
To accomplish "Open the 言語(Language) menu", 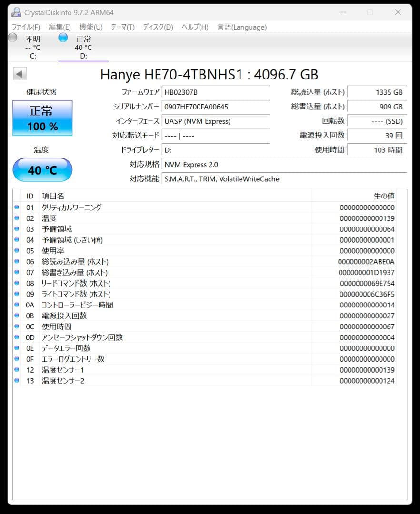I will 242,27.
